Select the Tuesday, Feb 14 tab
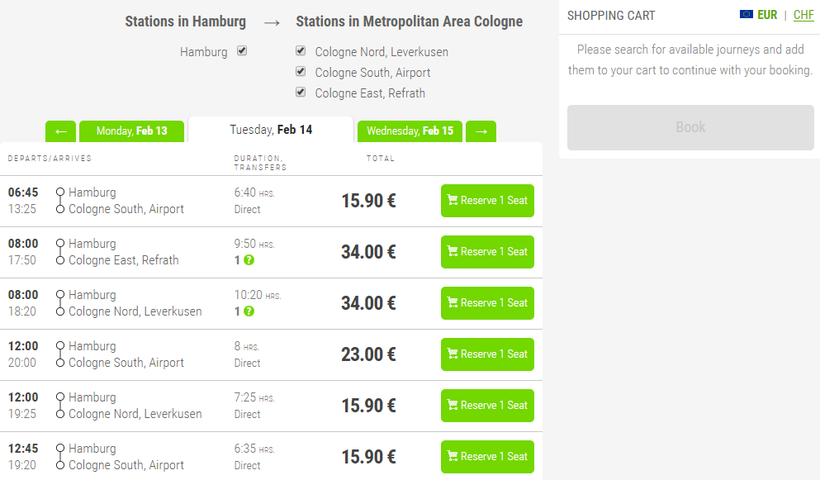 [271, 130]
